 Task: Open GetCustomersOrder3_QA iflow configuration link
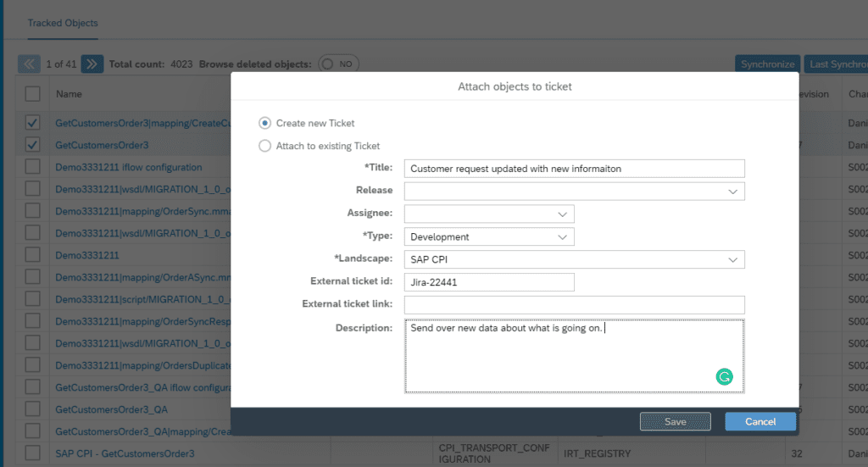tap(142, 387)
